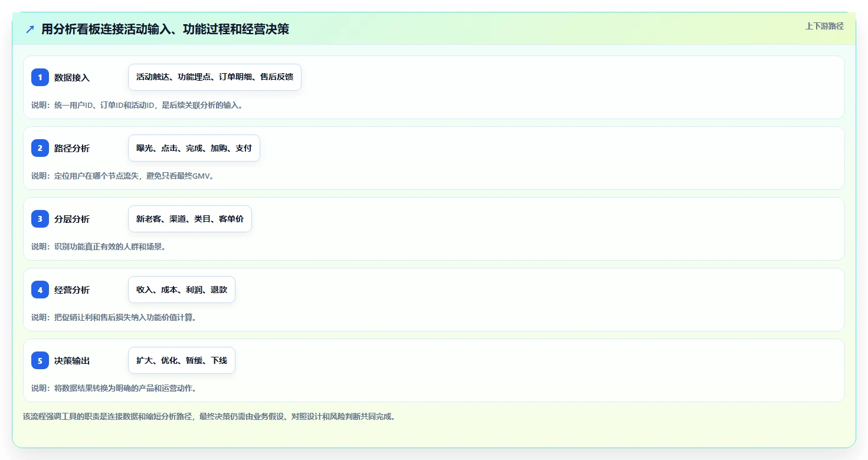The height and width of the screenshot is (460, 868).
Task: Click the note 将数据结果转换为明确的产品和运营动作
Action: pyautogui.click(x=114, y=388)
